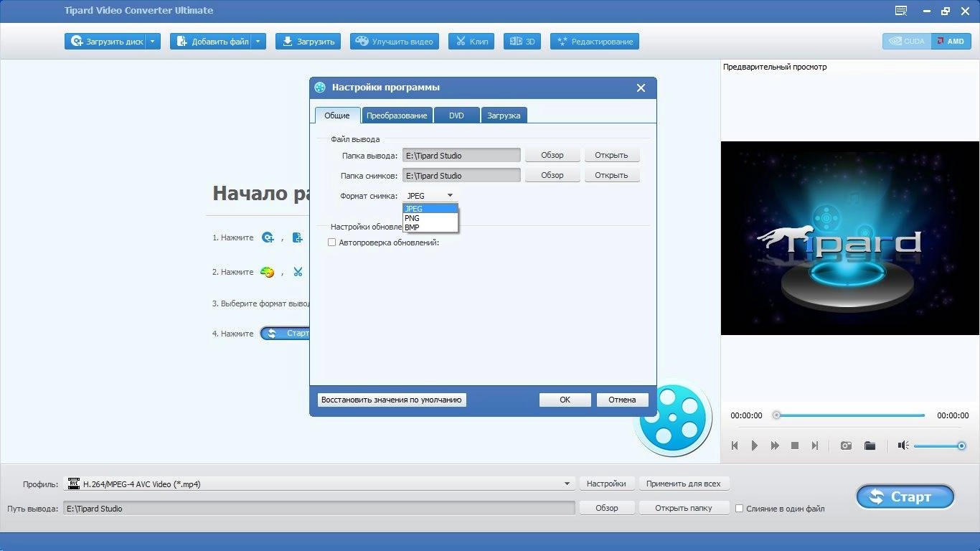980x551 pixels.
Task: Click Открыть for Папка снимков
Action: tap(611, 175)
